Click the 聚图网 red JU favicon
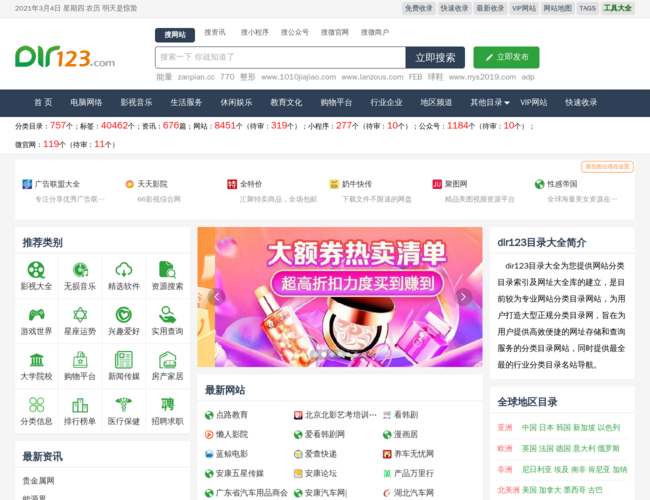 pyautogui.click(x=437, y=184)
